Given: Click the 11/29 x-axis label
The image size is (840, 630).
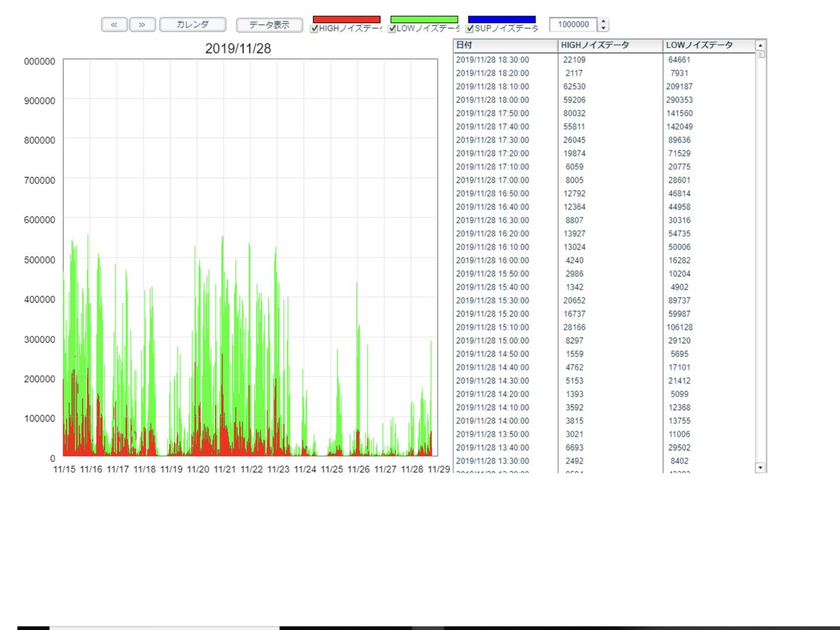Looking at the screenshot, I should pyautogui.click(x=439, y=469).
